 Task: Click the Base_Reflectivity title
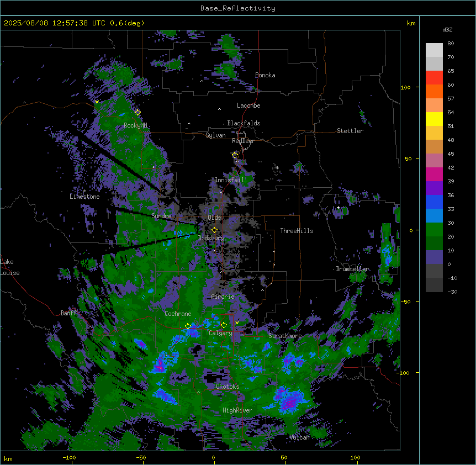(238, 8)
